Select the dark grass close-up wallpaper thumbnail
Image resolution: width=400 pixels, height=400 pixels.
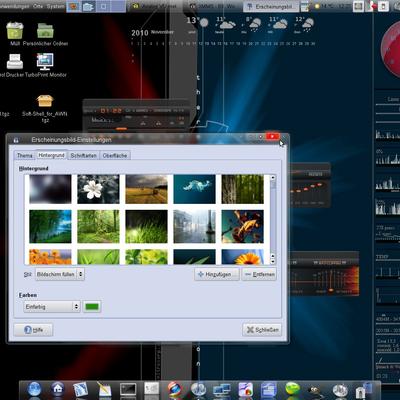[146, 226]
